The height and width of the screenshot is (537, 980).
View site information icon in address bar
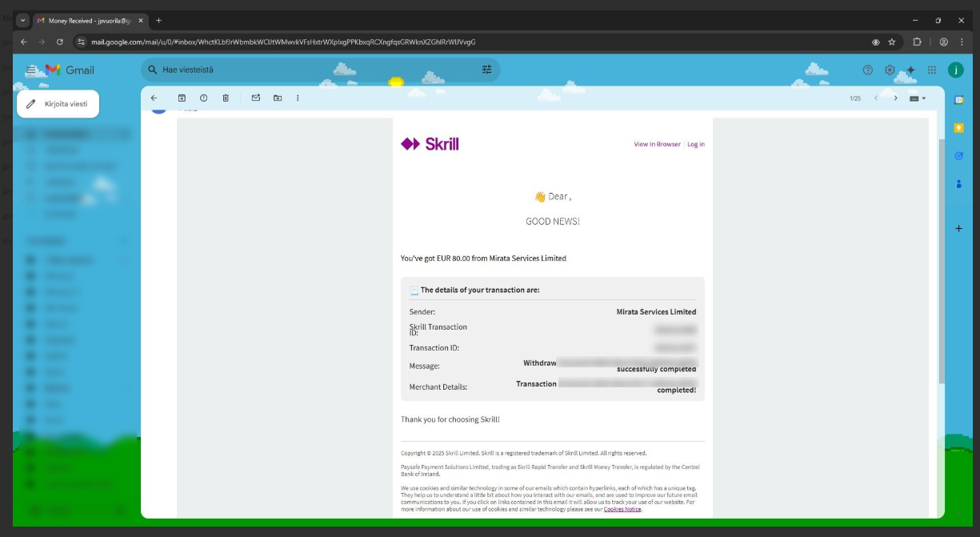tap(81, 42)
